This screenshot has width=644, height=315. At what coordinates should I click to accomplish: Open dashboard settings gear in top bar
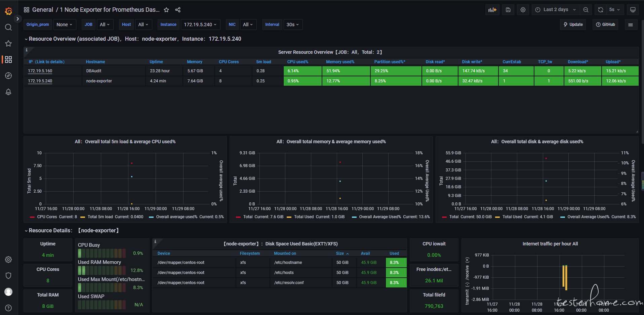click(x=523, y=10)
